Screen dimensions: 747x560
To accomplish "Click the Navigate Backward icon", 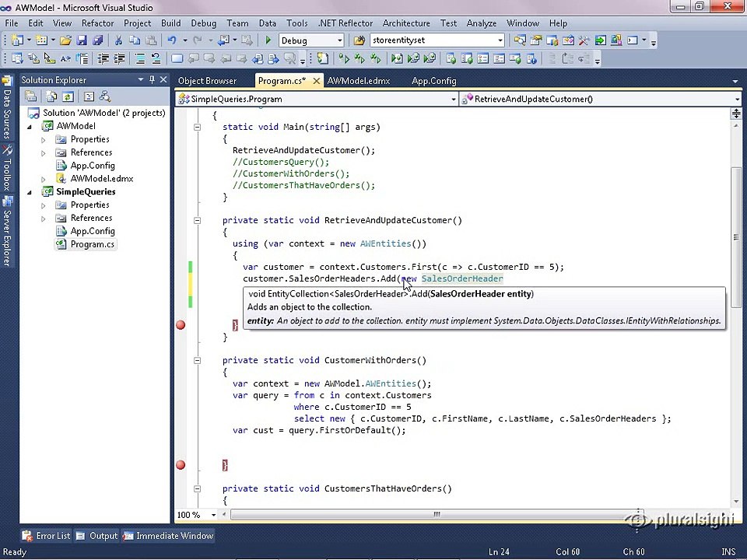I will click(x=223, y=40).
